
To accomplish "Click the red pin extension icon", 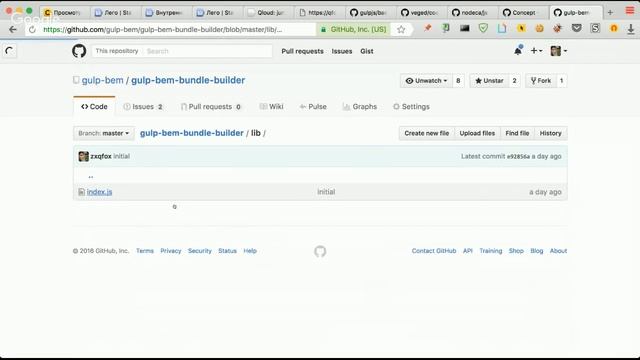I will tap(427, 29).
